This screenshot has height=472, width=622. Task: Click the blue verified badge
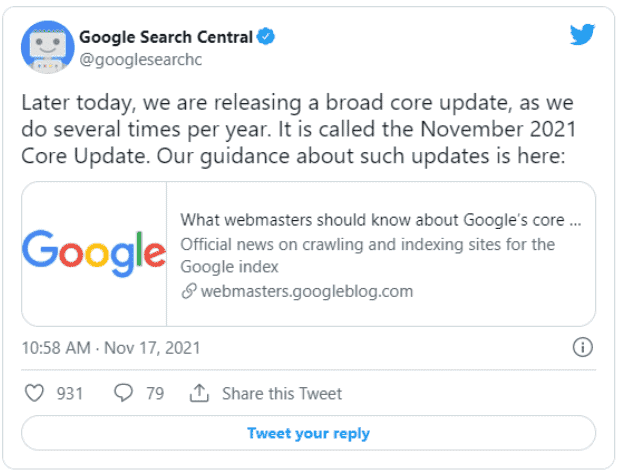pyautogui.click(x=265, y=37)
